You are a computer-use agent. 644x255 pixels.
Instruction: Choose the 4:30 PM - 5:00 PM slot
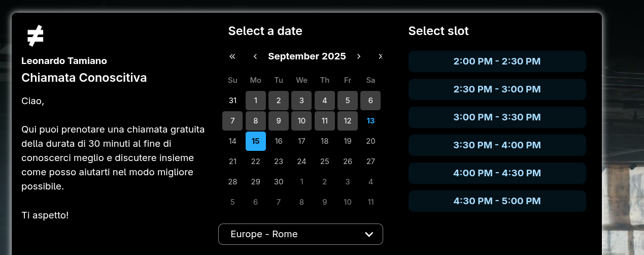click(x=497, y=201)
